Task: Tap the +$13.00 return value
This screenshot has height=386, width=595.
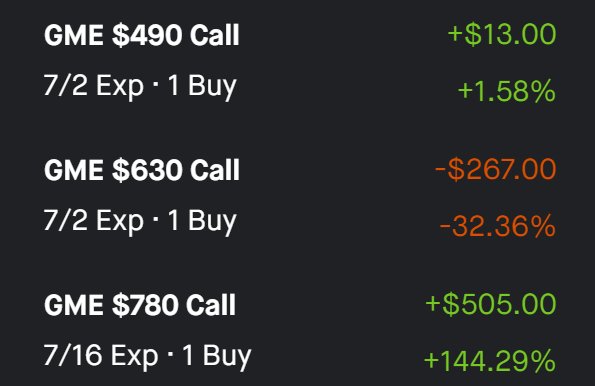Action: [502, 34]
